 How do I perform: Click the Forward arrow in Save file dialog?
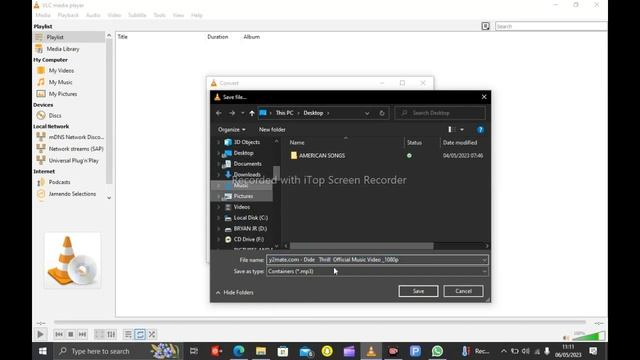point(232,113)
